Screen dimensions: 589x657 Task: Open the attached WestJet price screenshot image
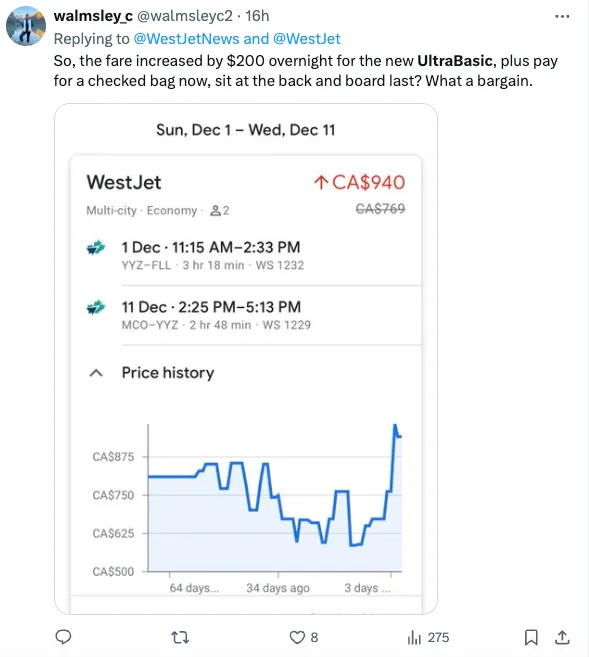point(246,359)
